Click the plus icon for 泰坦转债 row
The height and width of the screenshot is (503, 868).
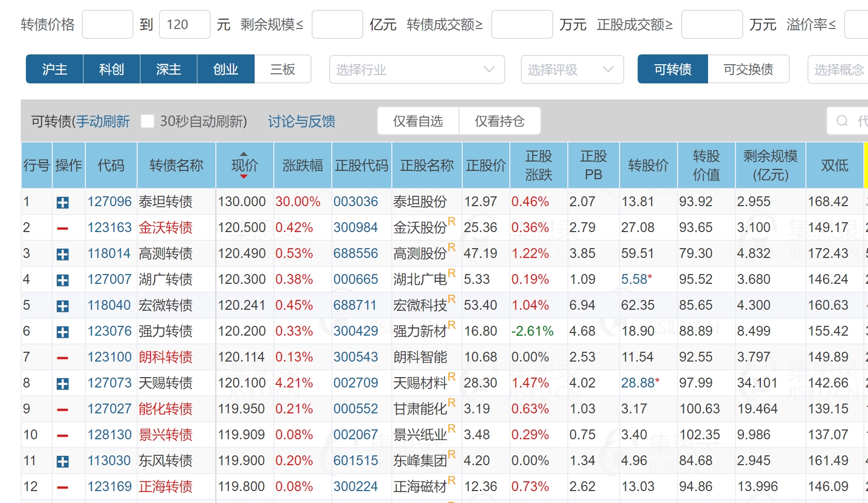63,203
